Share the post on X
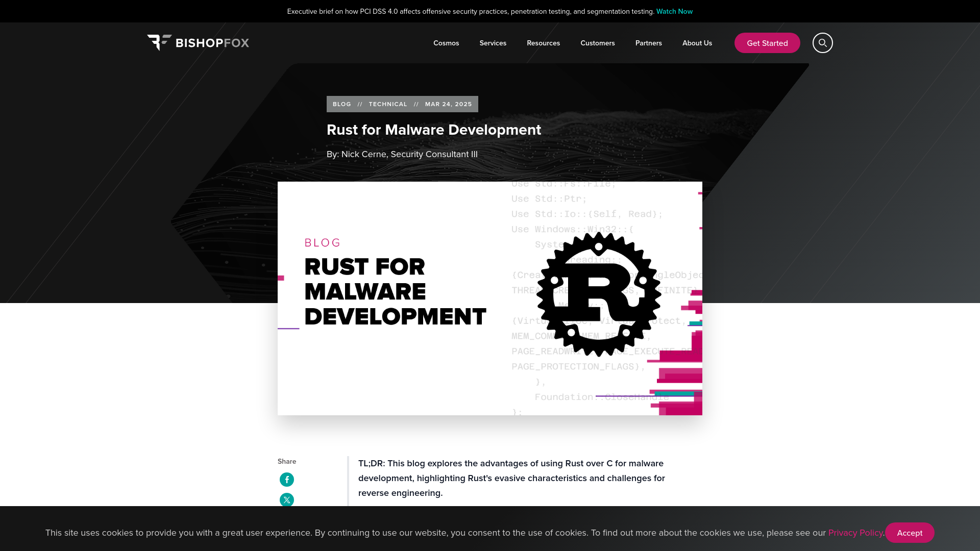Image resolution: width=980 pixels, height=551 pixels. click(x=287, y=500)
